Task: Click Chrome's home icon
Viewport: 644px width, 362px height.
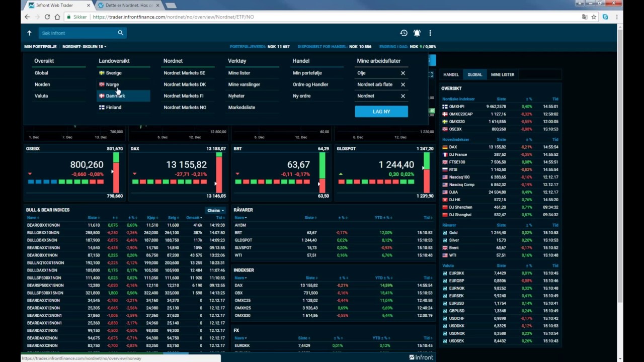Action: [x=57, y=17]
